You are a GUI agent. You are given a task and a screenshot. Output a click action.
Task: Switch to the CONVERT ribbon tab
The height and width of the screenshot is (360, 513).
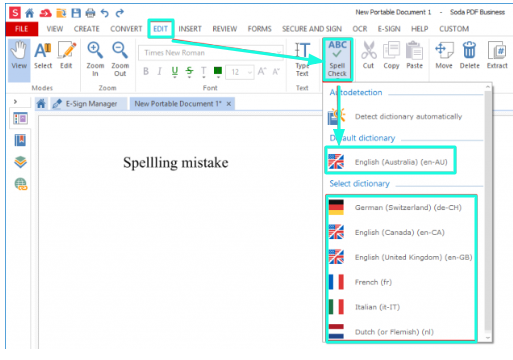(x=126, y=29)
